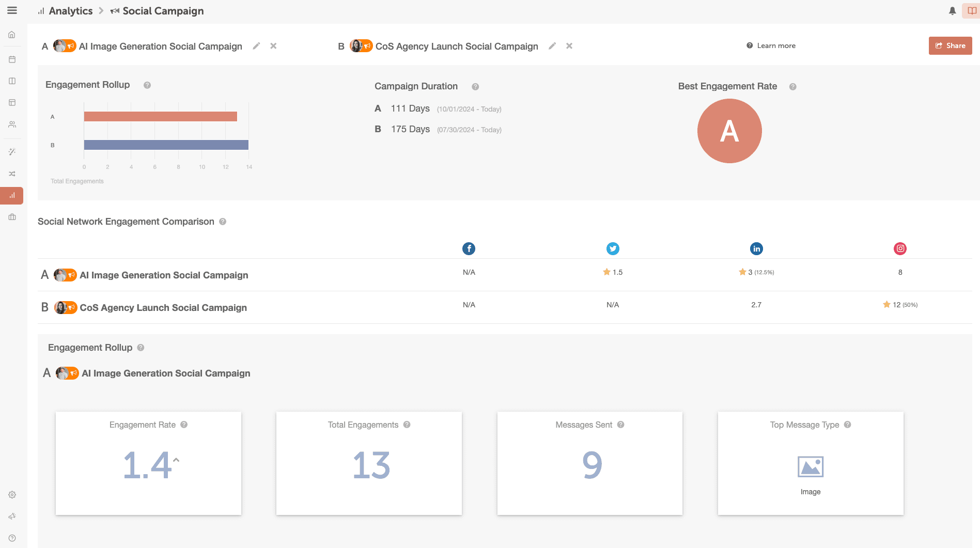Open the hamburger menu
The width and height of the screenshot is (980, 548).
coord(12,10)
